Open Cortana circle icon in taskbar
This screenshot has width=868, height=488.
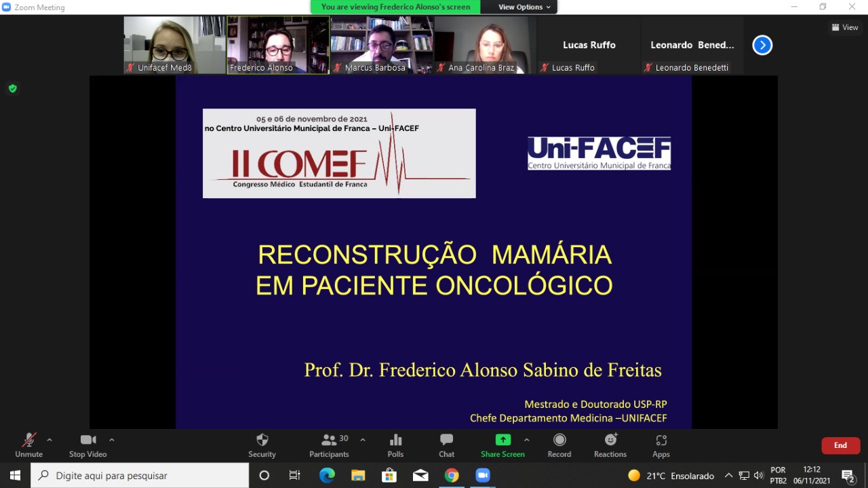point(264,475)
